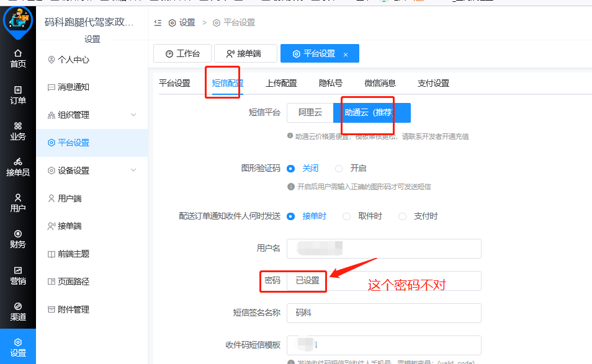Open the 用户 users icon
This screenshot has height=364, width=592.
click(x=18, y=197)
